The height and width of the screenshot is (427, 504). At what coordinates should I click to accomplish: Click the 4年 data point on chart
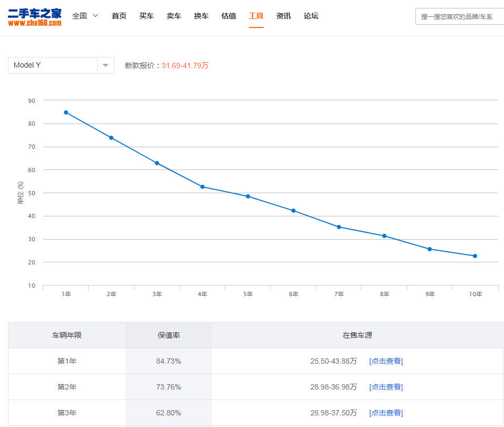pos(202,187)
